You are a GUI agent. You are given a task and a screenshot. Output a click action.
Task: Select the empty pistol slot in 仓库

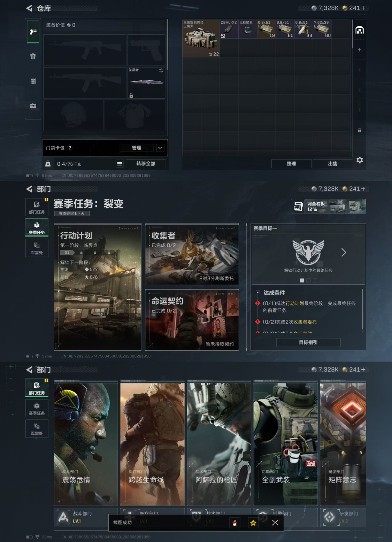pos(146,50)
